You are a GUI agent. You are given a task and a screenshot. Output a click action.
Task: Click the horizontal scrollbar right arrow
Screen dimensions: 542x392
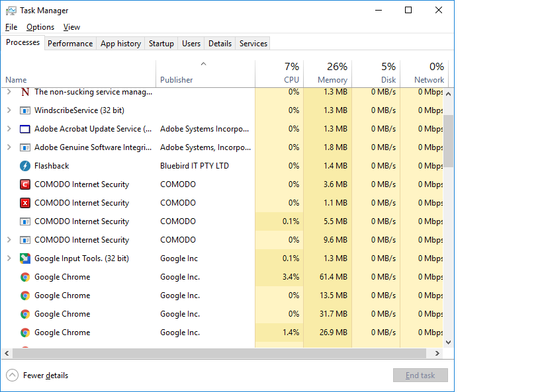coord(438,352)
